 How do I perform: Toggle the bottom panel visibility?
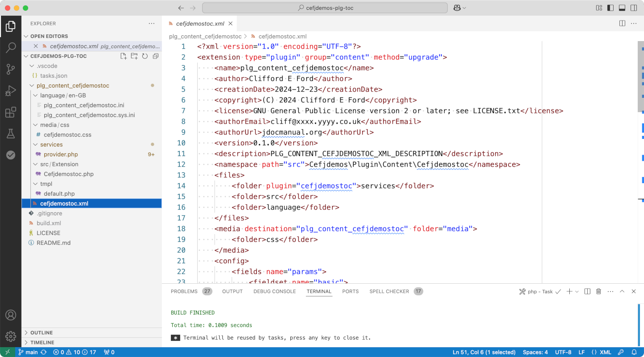coord(622,8)
